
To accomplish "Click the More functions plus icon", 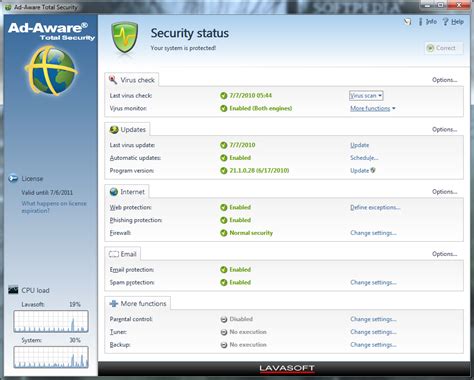I will tap(114, 303).
